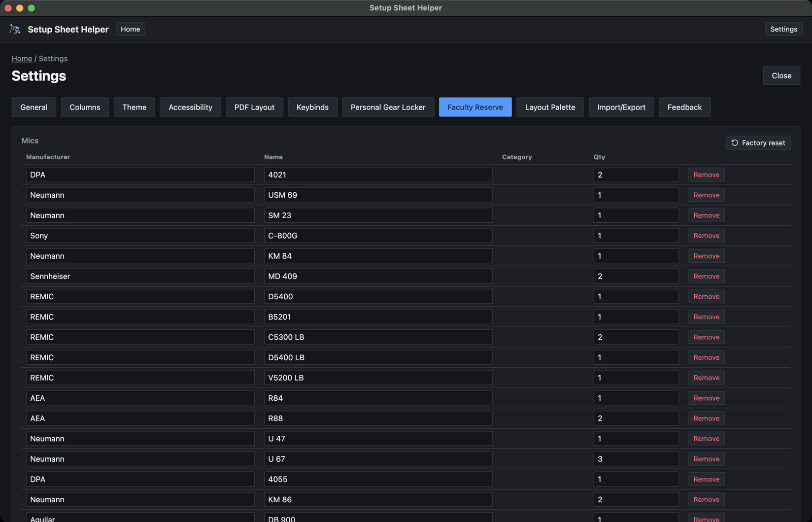Edit the name field containing R84
The height and width of the screenshot is (522, 812).
378,398
